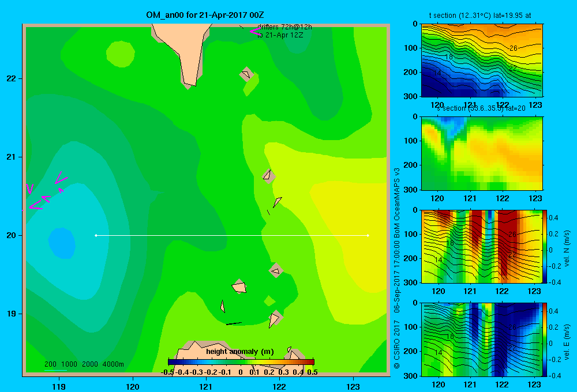The image size is (577, 392).
Task: Click the vel. E colorbar scale
Action: coord(545,340)
